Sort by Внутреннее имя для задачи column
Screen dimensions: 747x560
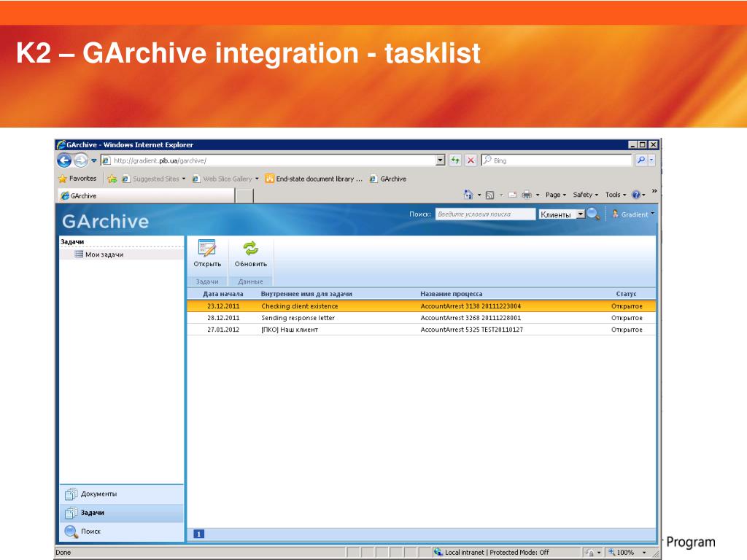306,294
